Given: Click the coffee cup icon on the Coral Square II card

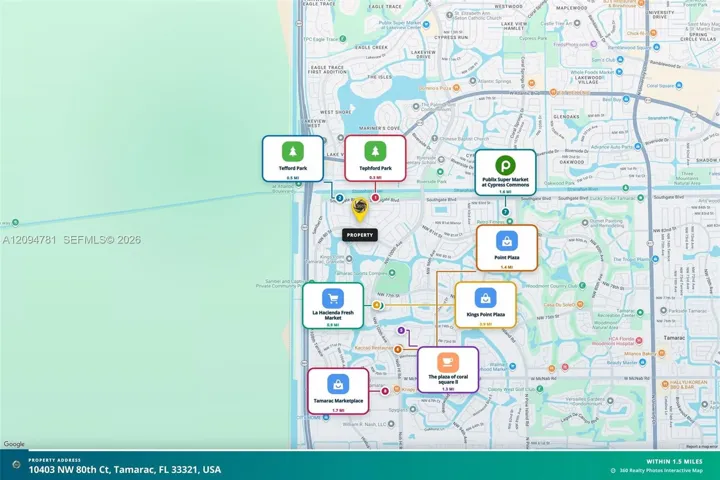Looking at the screenshot, I should pos(448,362).
